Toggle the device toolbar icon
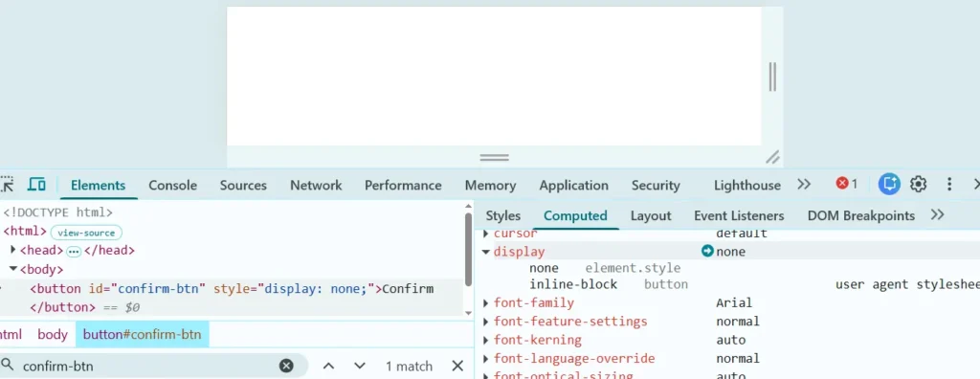Screen dimensions: 980x379 click(x=37, y=185)
